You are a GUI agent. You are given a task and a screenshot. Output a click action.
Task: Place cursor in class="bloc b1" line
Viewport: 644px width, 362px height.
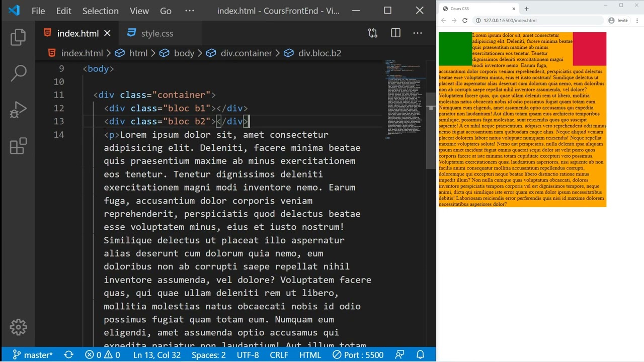coord(176,108)
